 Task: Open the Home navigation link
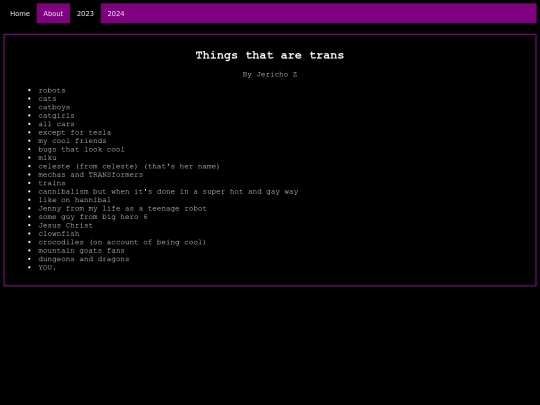20,13
